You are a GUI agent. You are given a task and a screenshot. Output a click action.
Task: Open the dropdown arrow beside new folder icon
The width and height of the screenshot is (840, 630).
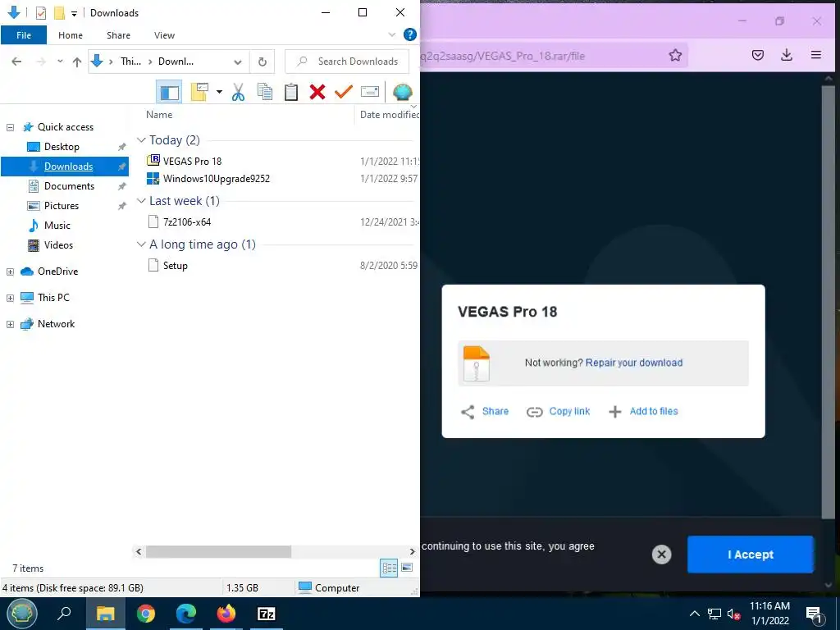(219, 92)
